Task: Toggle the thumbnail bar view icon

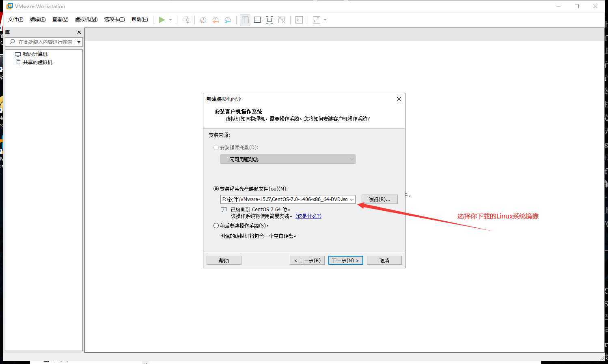Action: pyautogui.click(x=257, y=20)
